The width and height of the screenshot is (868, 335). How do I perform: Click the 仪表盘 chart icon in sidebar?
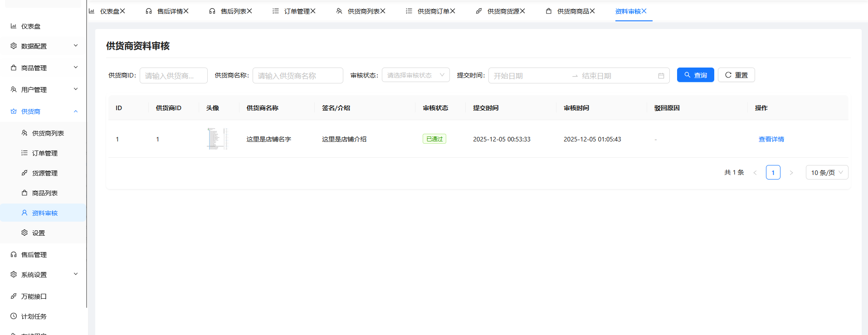click(14, 26)
